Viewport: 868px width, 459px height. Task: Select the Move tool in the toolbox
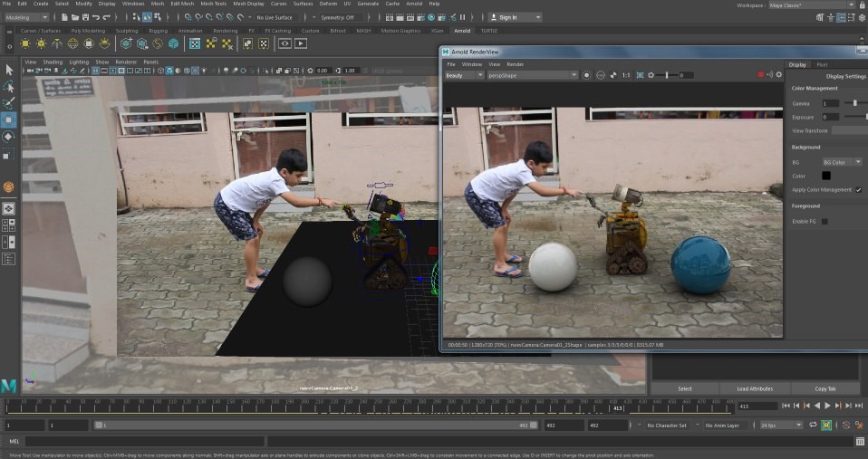(8, 120)
